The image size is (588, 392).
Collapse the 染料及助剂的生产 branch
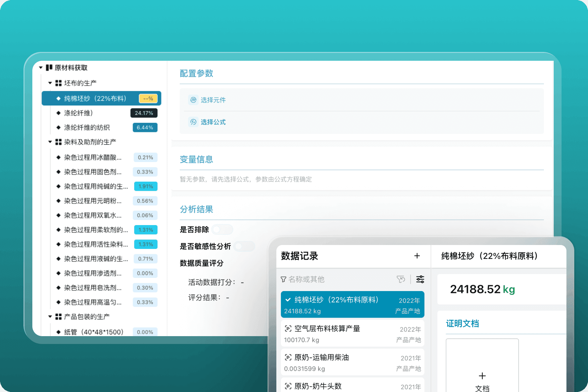click(x=50, y=142)
